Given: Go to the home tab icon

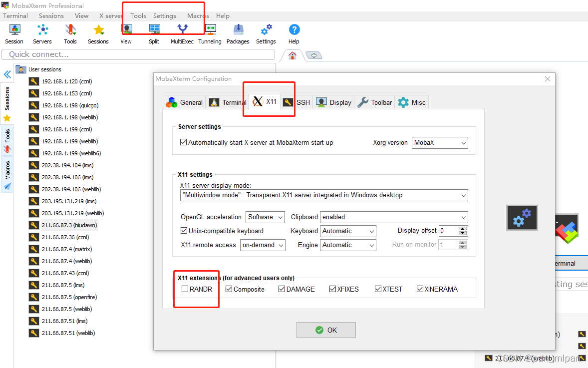Looking at the screenshot, I should 293,55.
